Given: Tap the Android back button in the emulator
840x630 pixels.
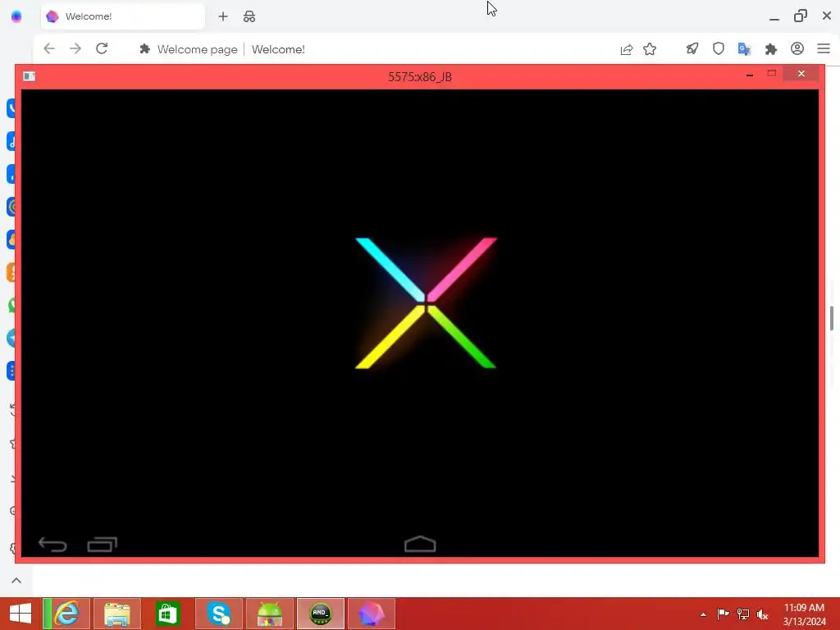Looking at the screenshot, I should tap(52, 545).
